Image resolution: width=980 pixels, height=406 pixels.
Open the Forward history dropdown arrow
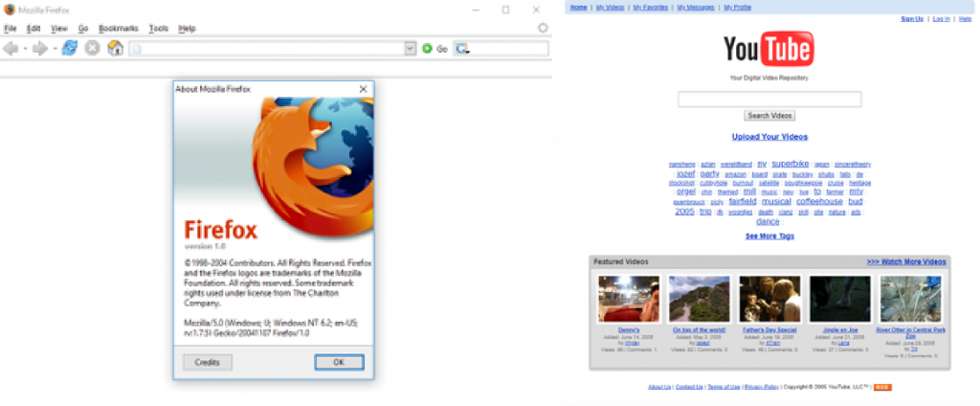[x=55, y=49]
